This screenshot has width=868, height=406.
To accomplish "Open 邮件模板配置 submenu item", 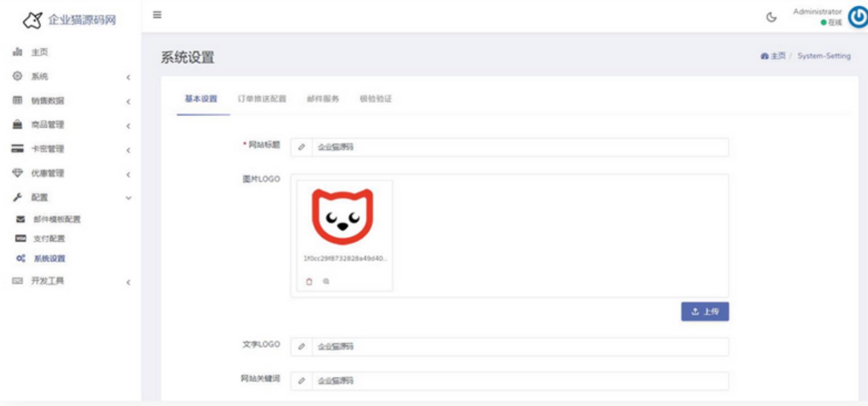I will point(57,219).
